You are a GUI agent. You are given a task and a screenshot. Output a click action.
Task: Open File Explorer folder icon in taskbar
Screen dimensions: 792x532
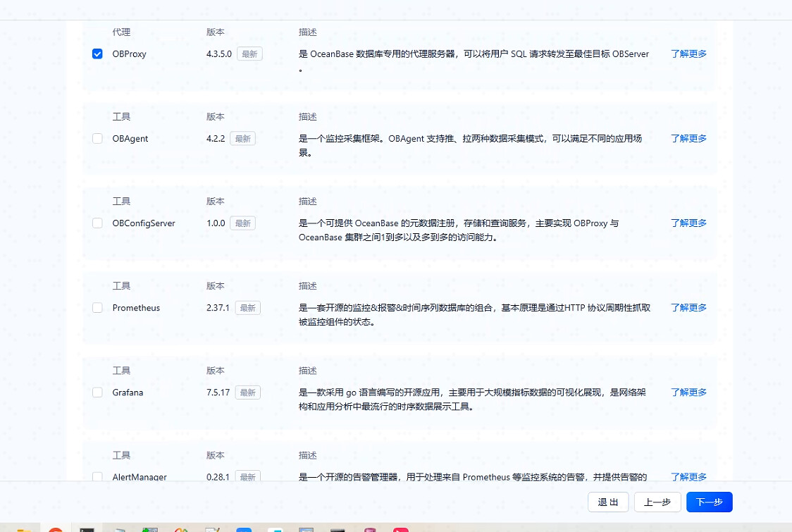25,529
